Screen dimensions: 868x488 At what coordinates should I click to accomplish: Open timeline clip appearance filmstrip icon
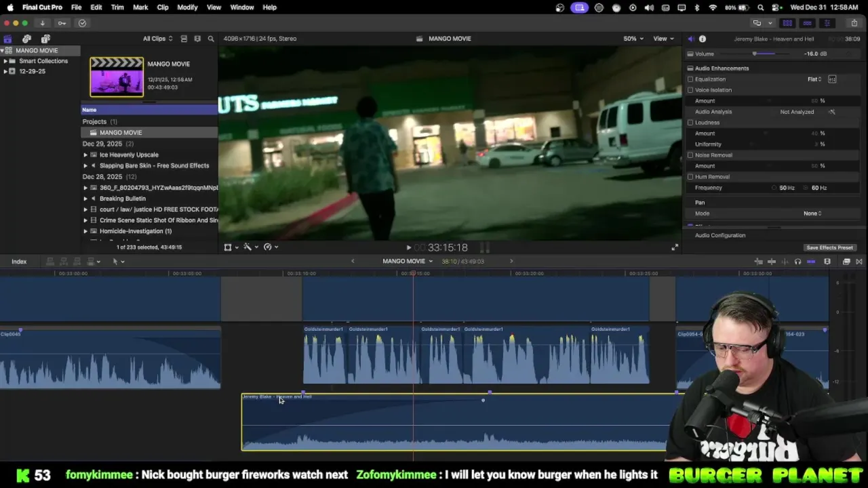coord(827,262)
